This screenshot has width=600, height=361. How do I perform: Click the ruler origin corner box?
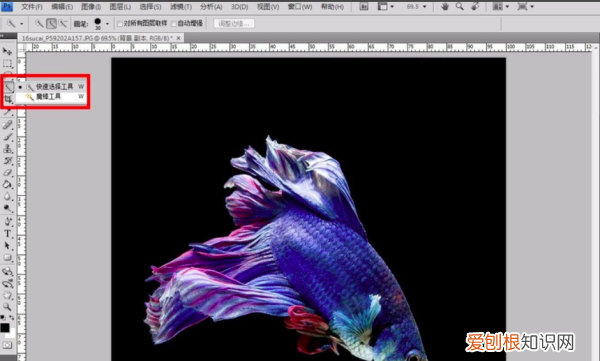21,47
